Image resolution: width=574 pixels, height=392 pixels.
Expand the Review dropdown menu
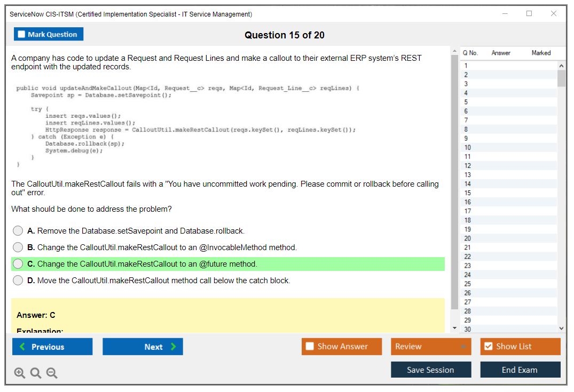[x=463, y=347]
